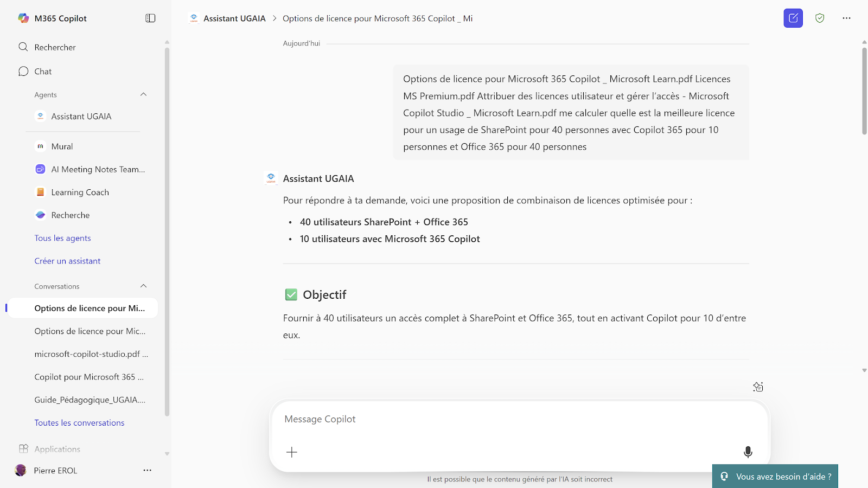The width and height of the screenshot is (868, 488).
Task: Collapse the Agents section
Action: click(x=143, y=94)
